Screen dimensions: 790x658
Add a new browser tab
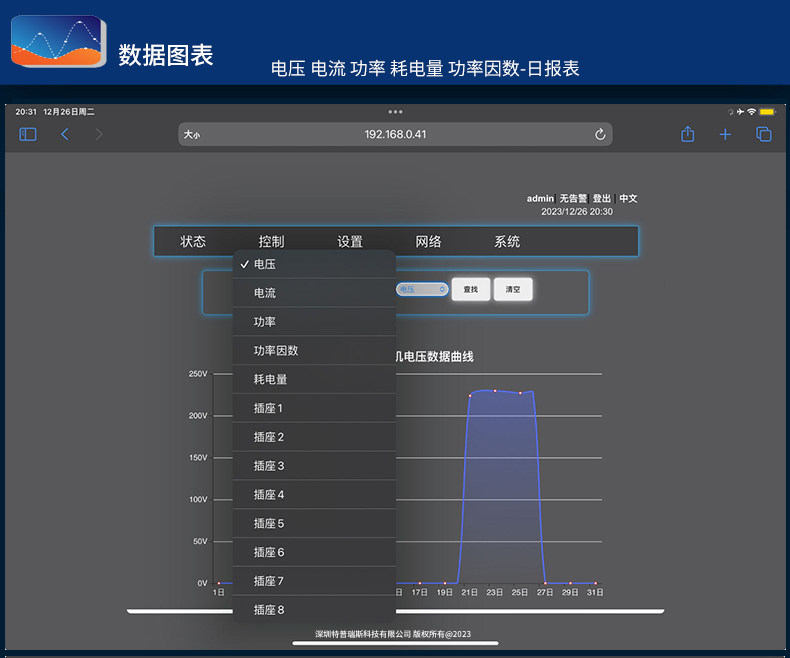point(726,134)
